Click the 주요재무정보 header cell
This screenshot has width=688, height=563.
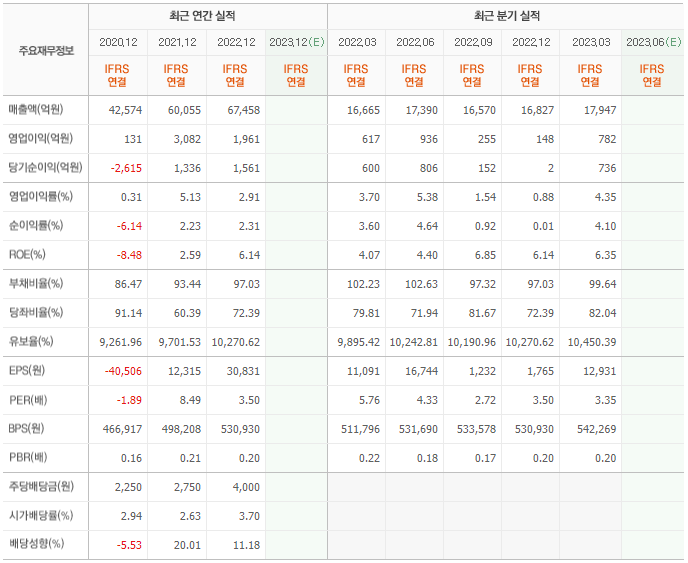pos(46,51)
